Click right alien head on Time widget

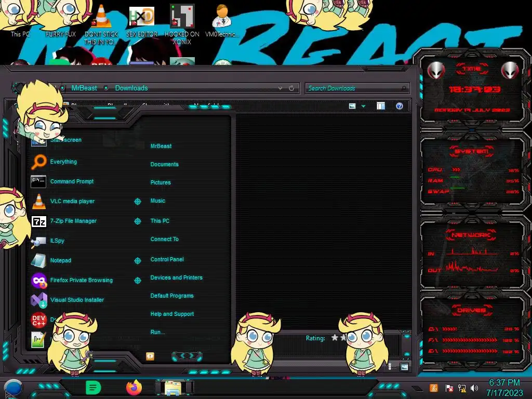click(510, 71)
